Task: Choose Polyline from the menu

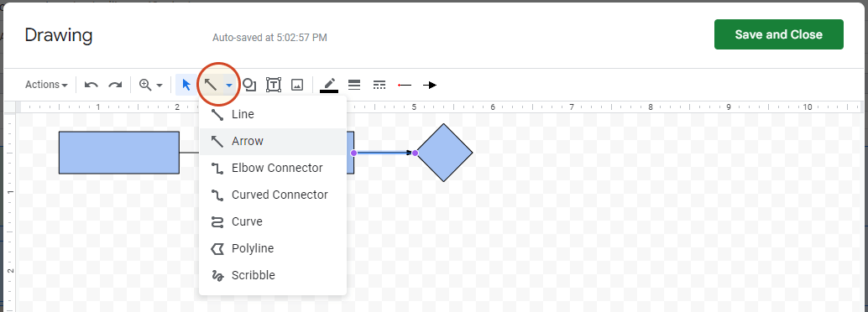Action: click(273, 248)
